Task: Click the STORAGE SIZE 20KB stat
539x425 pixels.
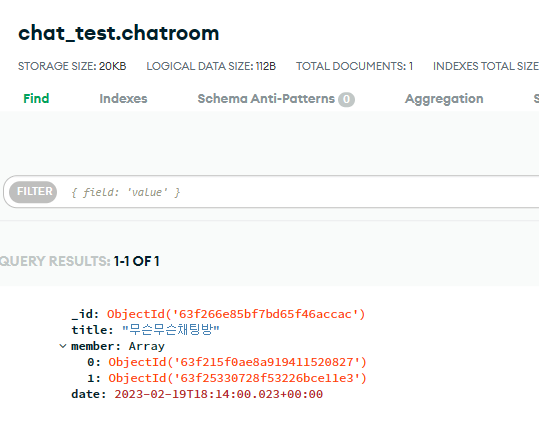Action: pyautogui.click(x=72, y=66)
